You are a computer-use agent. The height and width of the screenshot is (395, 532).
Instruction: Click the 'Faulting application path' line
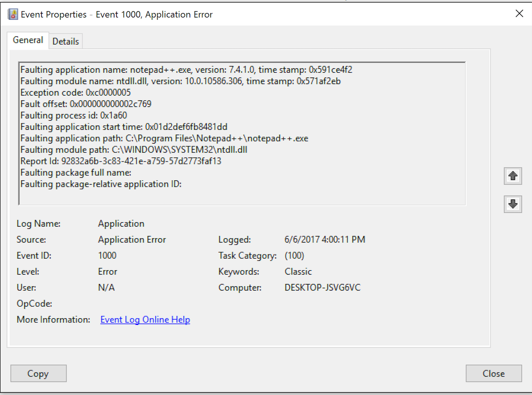pyautogui.click(x=164, y=138)
